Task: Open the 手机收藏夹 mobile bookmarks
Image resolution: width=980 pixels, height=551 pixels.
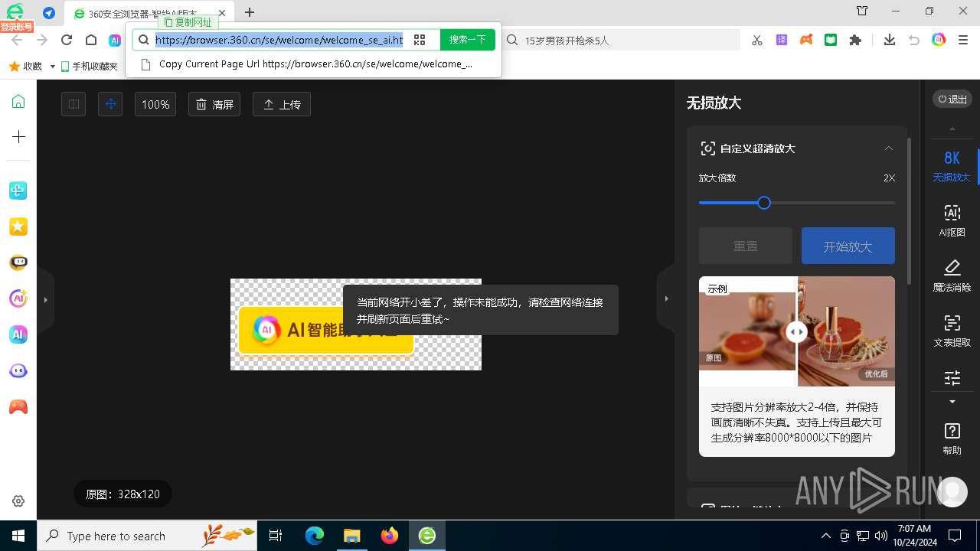Action: click(90, 67)
